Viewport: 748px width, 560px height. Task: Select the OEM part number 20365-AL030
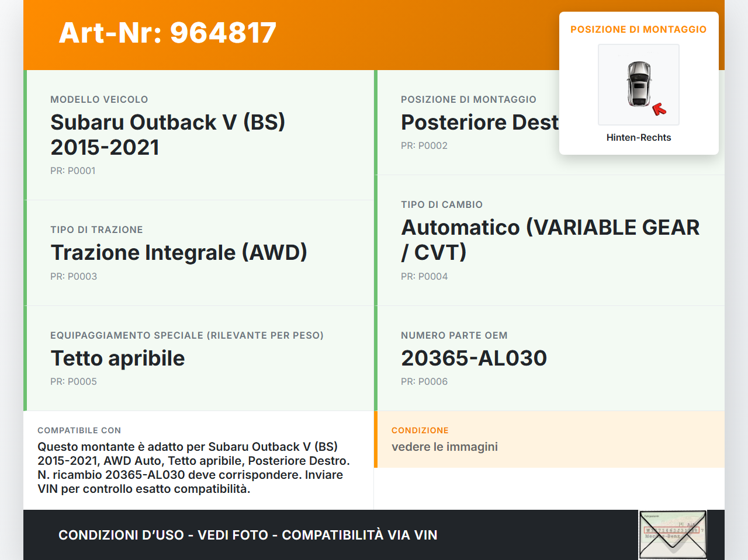(x=474, y=358)
